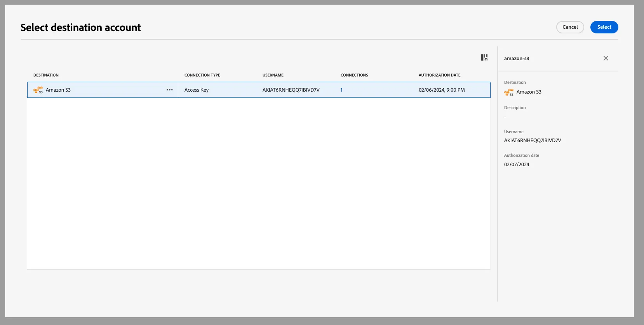Click the 02/07/2024 authorization date value
This screenshot has width=644, height=325.
point(517,165)
